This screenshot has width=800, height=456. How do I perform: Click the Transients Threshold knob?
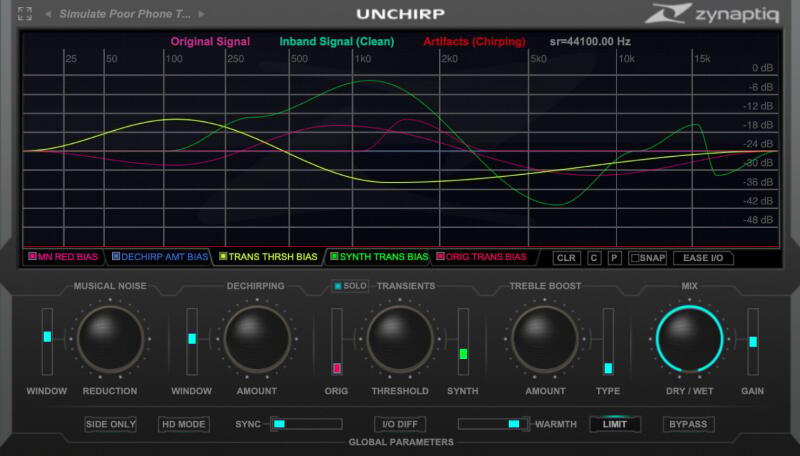pyautogui.click(x=400, y=339)
